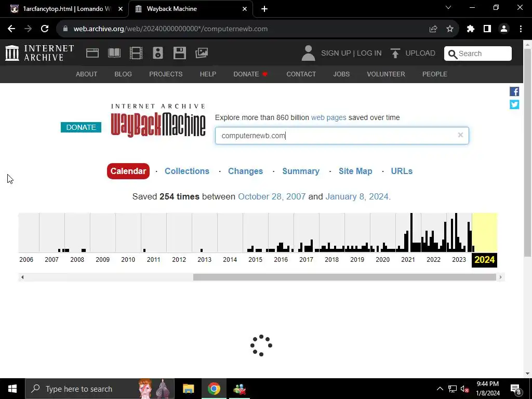The height and width of the screenshot is (399, 532).
Task: Click the browser address bar URL
Action: click(170, 29)
